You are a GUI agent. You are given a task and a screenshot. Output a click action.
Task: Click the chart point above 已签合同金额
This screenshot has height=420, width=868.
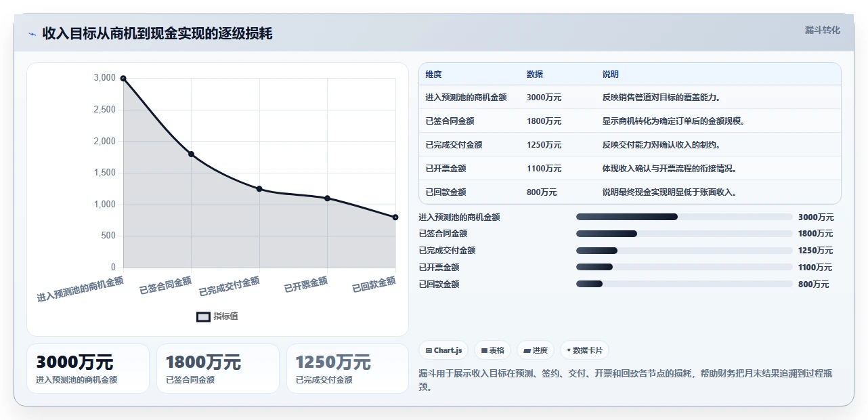[x=191, y=154]
